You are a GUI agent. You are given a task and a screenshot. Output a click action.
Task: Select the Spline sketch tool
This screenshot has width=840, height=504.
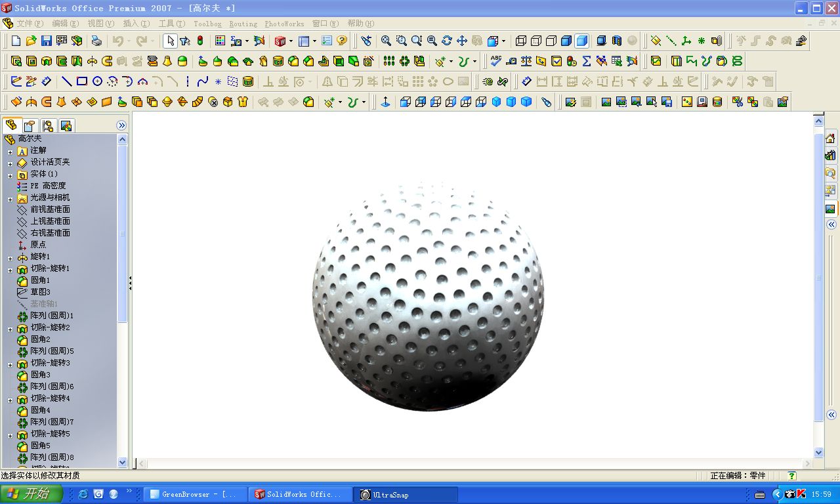click(203, 82)
